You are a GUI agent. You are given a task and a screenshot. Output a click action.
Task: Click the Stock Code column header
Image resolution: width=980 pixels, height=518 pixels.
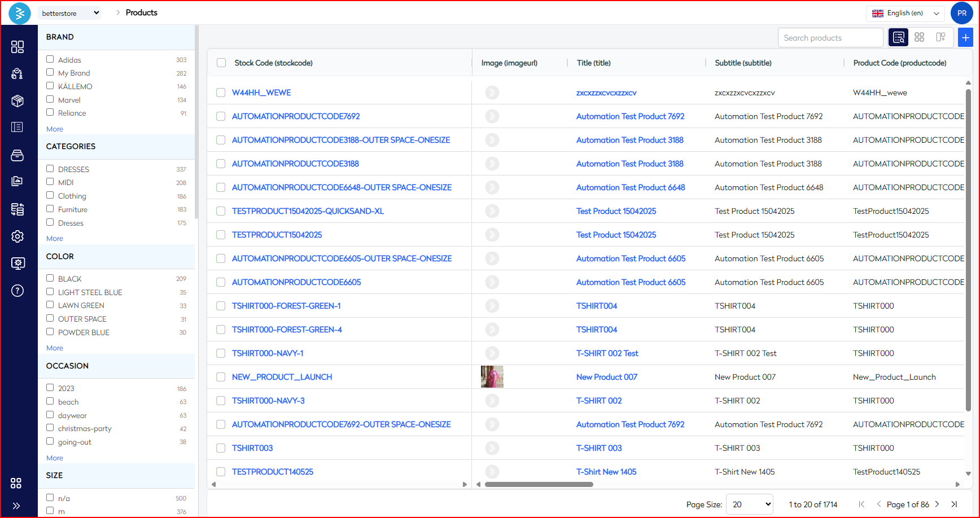pos(273,63)
